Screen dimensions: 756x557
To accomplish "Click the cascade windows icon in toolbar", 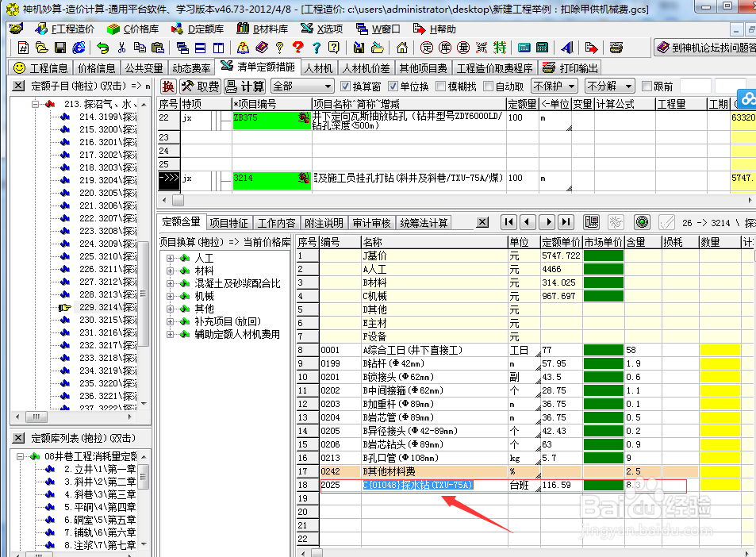I will (x=182, y=48).
